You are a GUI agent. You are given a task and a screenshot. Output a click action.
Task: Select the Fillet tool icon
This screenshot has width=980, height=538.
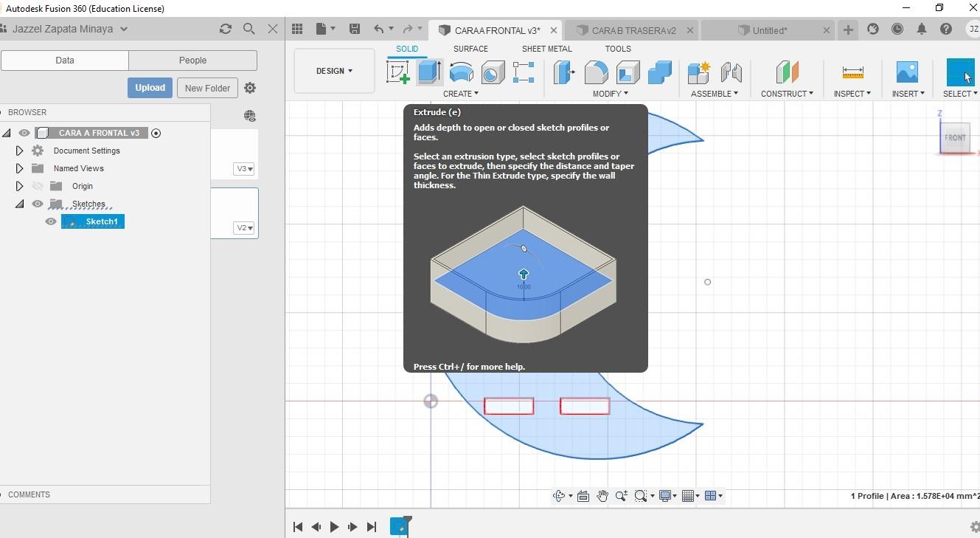[x=596, y=72]
